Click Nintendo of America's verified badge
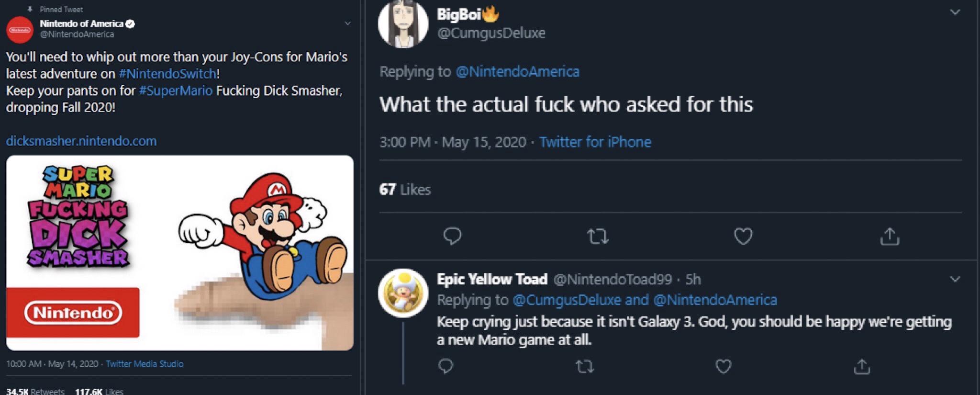 pyautogui.click(x=131, y=23)
